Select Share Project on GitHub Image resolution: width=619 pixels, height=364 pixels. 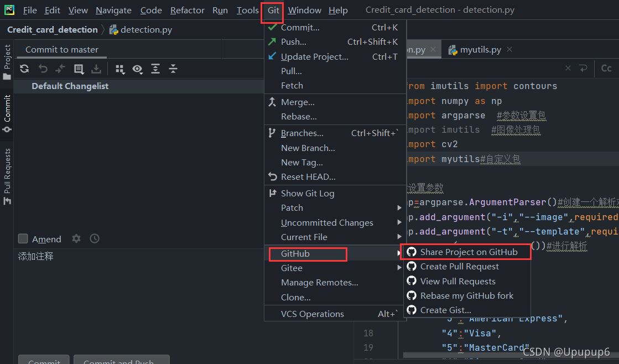468,252
